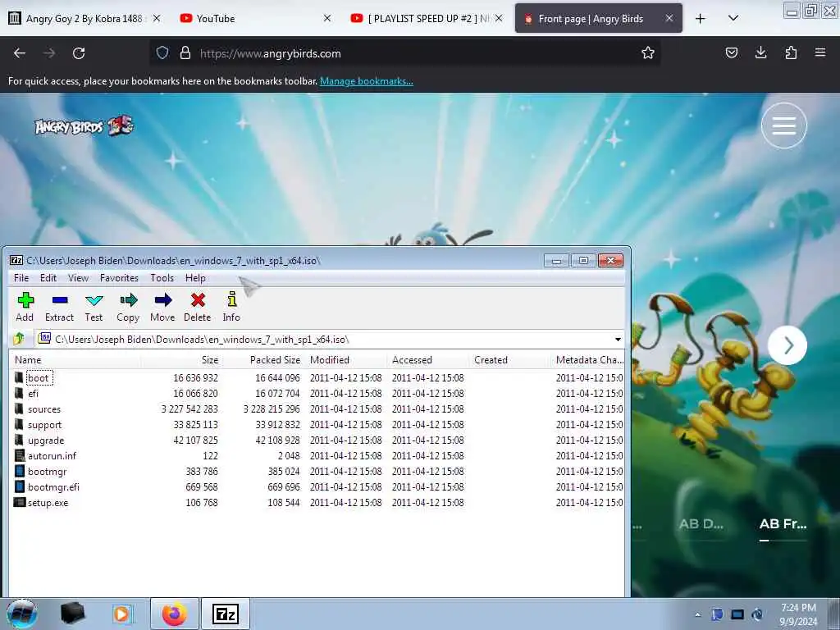Sort by the Created column header
The image size is (840, 630).
[x=509, y=360]
